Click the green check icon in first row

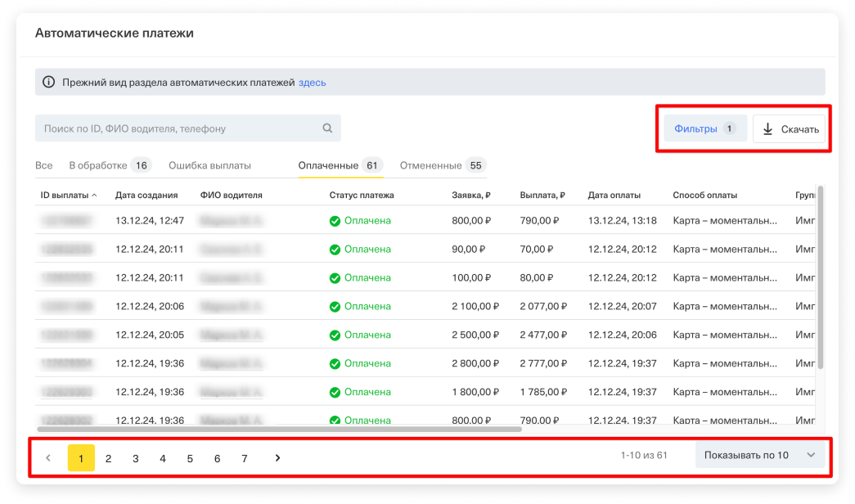point(335,221)
